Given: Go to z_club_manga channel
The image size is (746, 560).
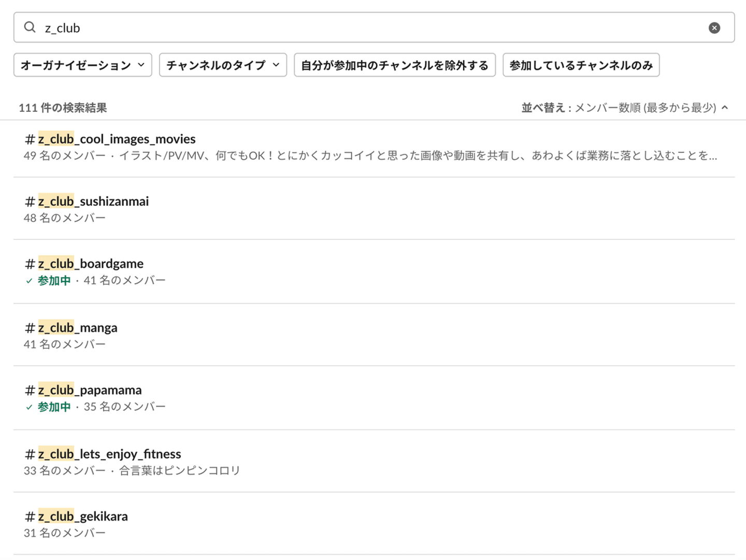Looking at the screenshot, I should (78, 328).
